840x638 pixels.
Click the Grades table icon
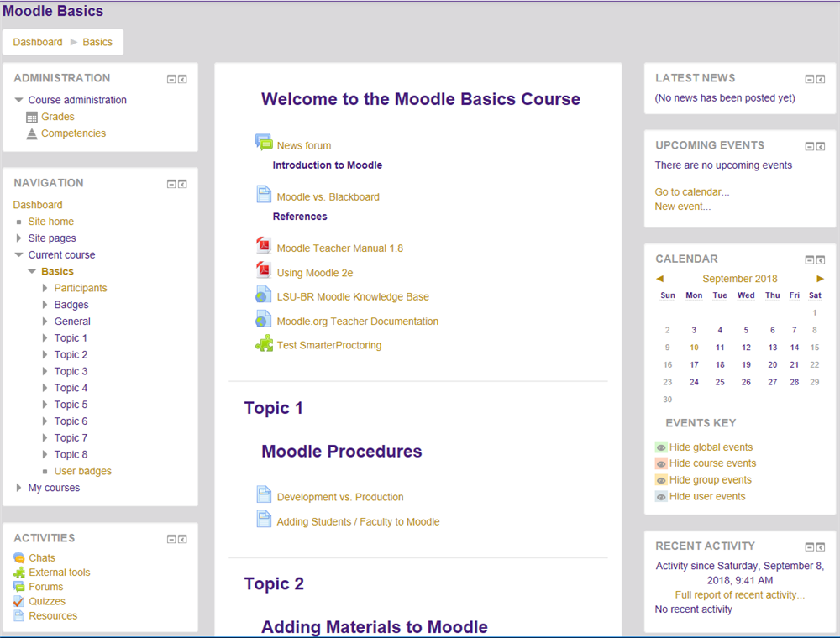pyautogui.click(x=32, y=118)
